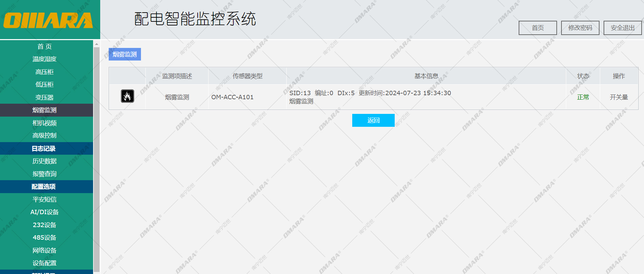This screenshot has width=644, height=274.
Task: Click the sidebar scrollbar up arrow
Action: click(96, 44)
